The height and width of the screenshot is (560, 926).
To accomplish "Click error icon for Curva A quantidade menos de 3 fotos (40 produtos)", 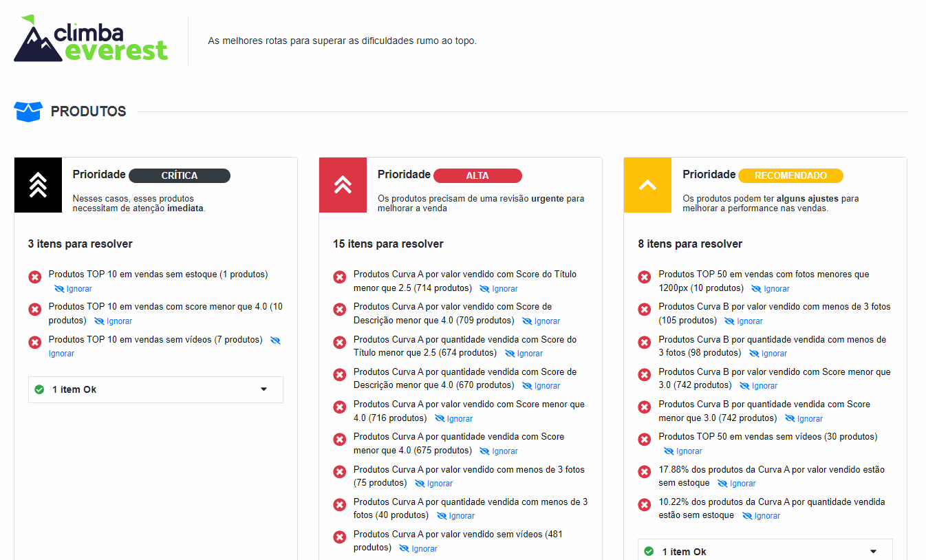I will pyautogui.click(x=339, y=504).
